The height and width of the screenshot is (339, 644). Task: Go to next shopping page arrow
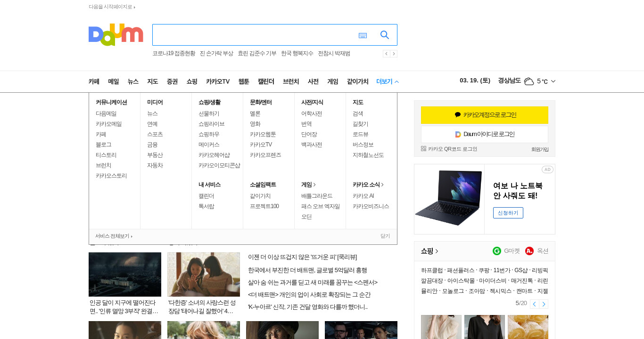544,304
